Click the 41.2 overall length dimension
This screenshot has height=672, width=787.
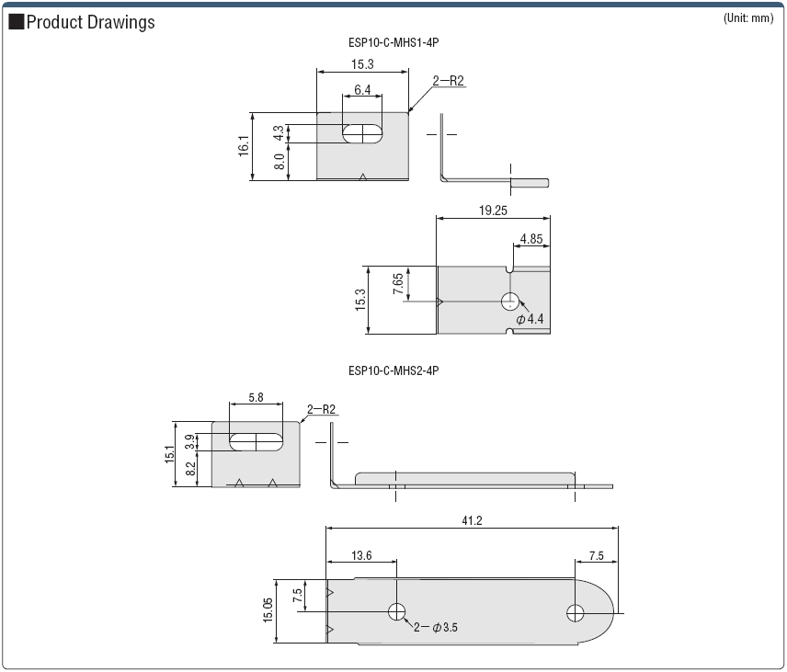click(x=473, y=520)
